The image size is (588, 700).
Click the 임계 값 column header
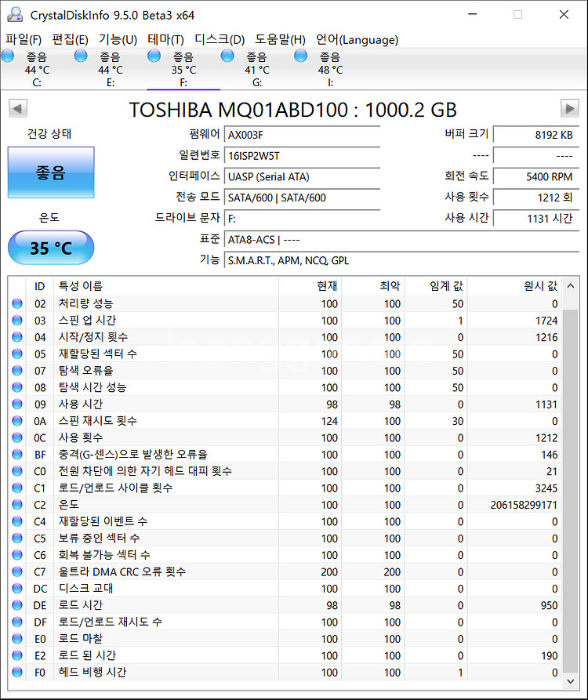point(436,285)
